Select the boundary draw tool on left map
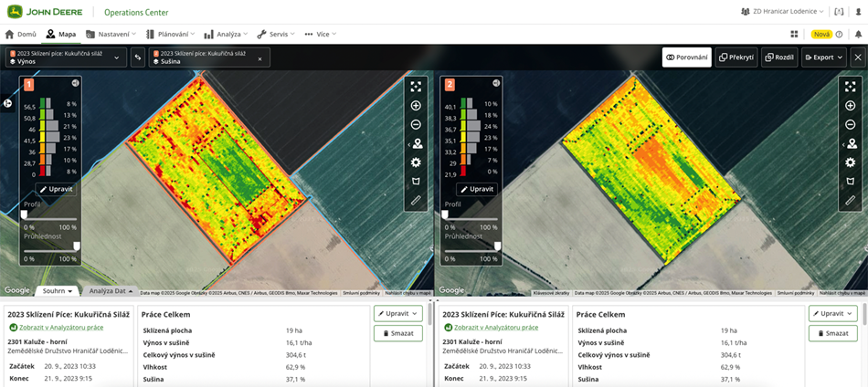868x387 pixels. click(417, 182)
